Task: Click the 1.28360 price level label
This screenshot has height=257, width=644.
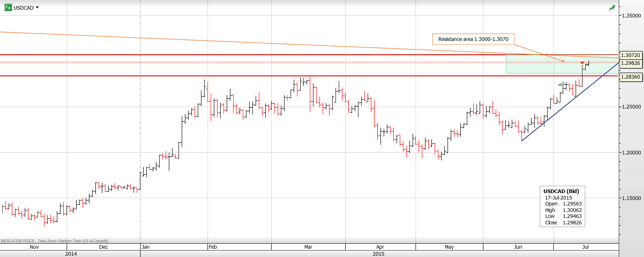Action: tap(631, 76)
